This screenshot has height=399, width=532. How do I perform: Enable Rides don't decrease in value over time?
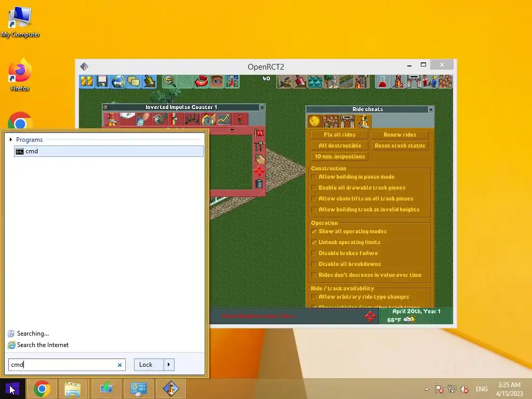pyautogui.click(x=314, y=275)
